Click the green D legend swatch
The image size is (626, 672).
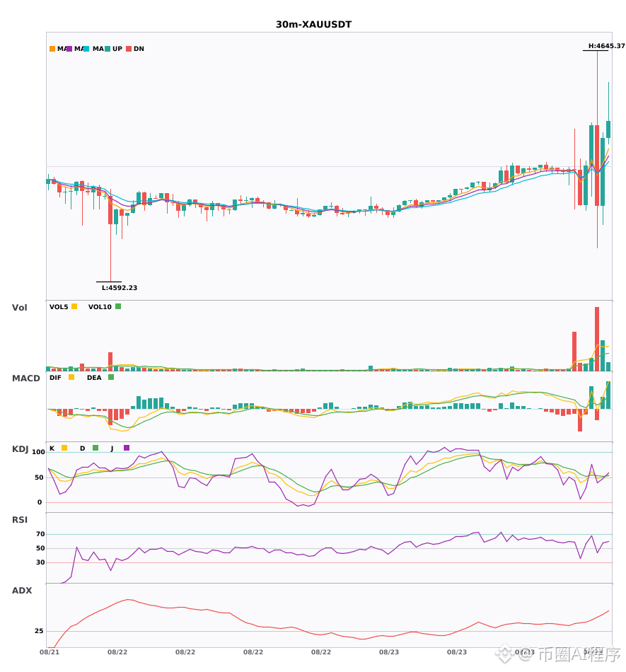[x=95, y=448]
